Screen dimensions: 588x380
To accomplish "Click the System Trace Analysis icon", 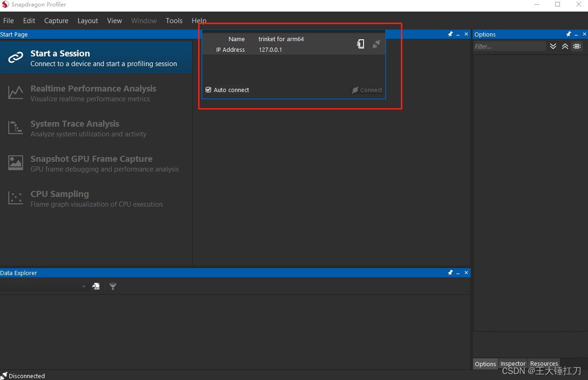I will pos(16,128).
